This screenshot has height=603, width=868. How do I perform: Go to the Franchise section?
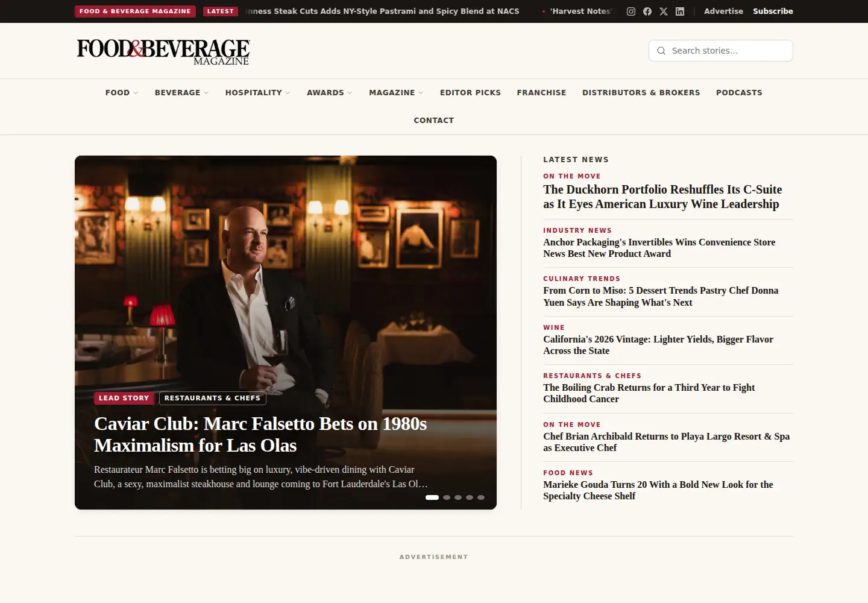pos(541,92)
